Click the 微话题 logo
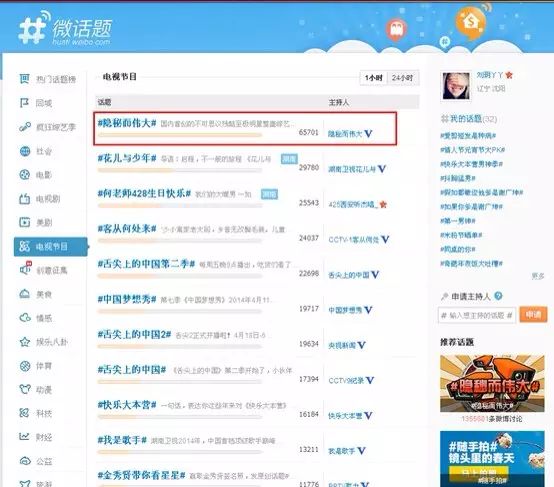Screen dimensions: 554x487 (x=66, y=30)
